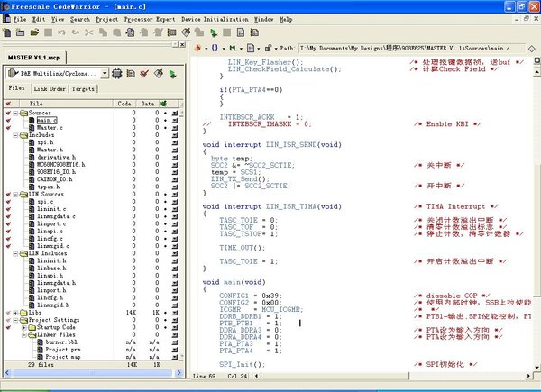Toggle touch checkmark next to main.c

tap(9, 120)
